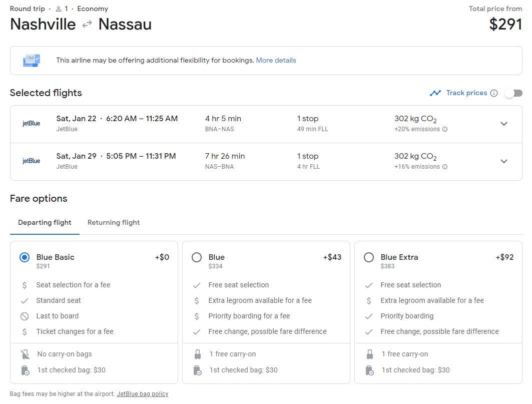Enable the Track prices toggle switch
532x404 pixels.
tap(513, 93)
